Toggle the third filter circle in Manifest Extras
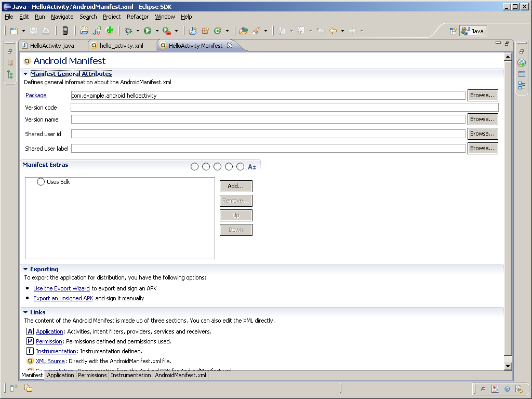The width and height of the screenshot is (532, 399). 218,167
